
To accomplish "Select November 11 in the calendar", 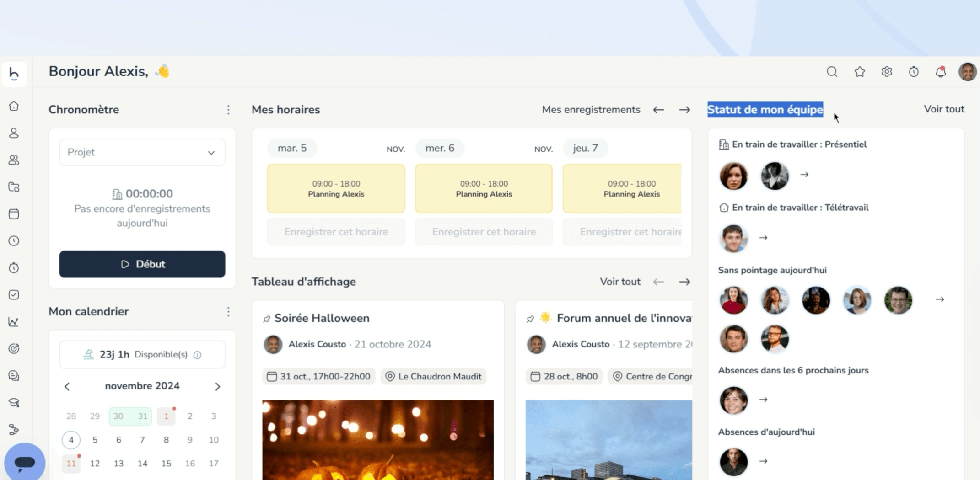I will pos(71,464).
